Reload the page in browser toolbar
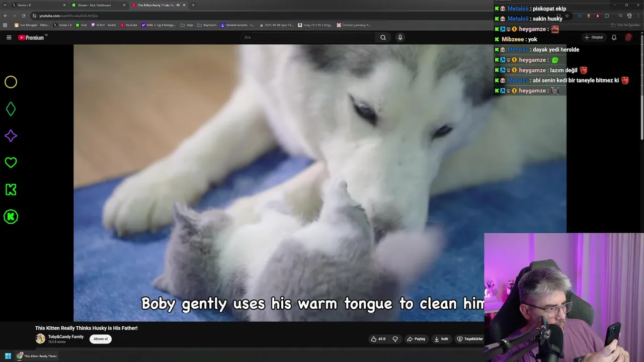The image size is (644, 362). pos(23,16)
